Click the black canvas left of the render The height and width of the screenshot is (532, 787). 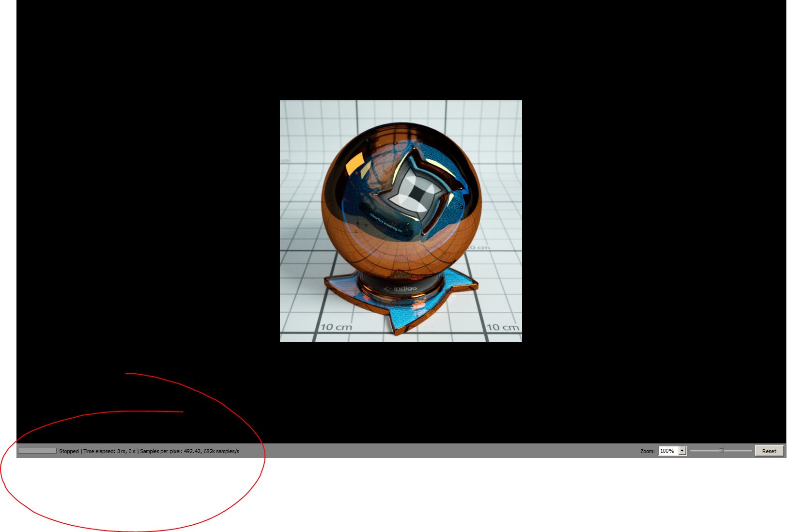click(x=145, y=218)
